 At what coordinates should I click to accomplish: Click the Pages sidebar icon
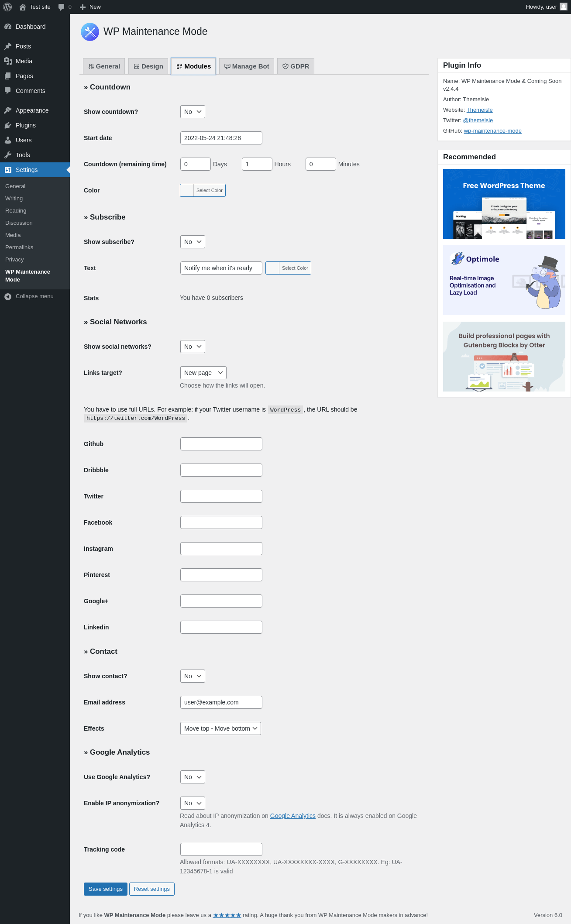pyautogui.click(x=8, y=76)
